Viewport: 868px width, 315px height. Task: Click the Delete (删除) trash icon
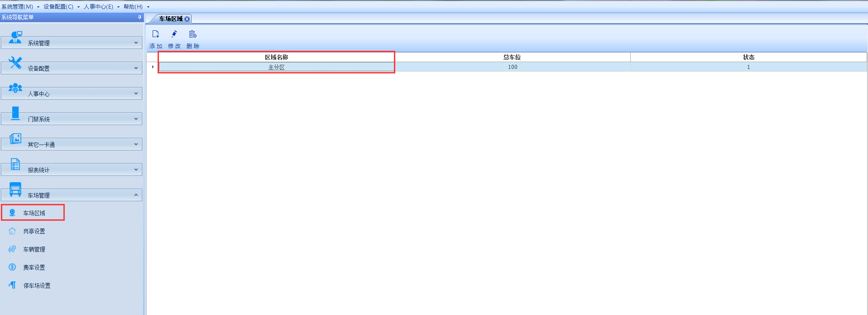193,34
